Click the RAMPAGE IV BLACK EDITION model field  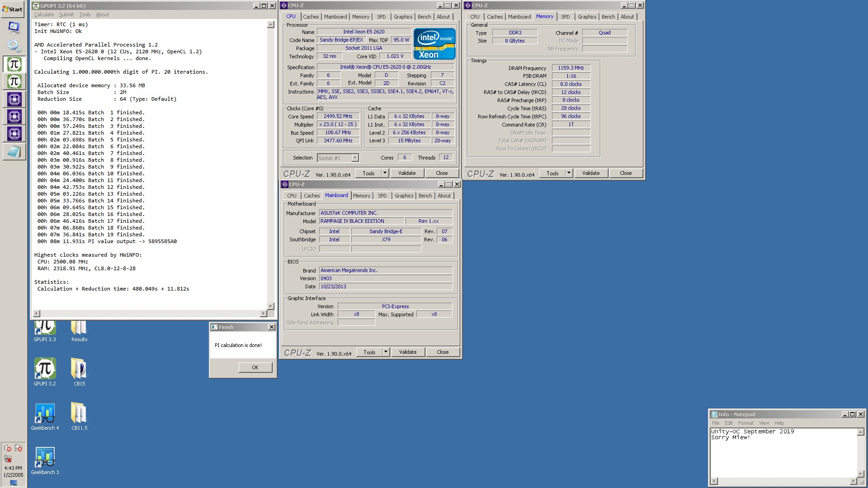[x=362, y=221]
